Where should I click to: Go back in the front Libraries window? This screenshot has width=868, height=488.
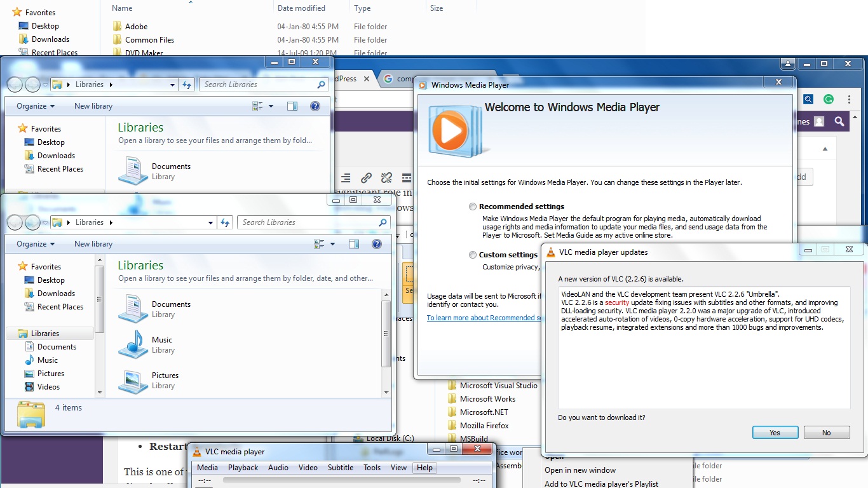[15, 222]
